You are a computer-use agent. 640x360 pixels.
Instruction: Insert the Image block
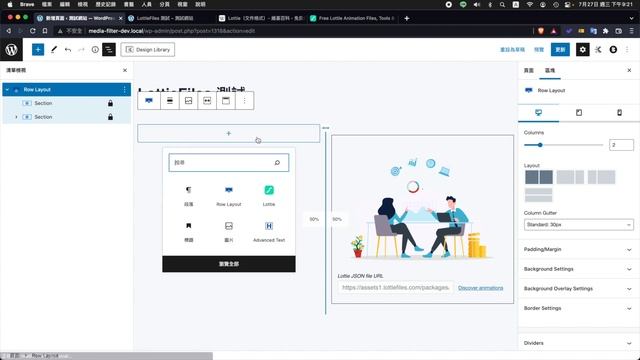click(x=229, y=232)
